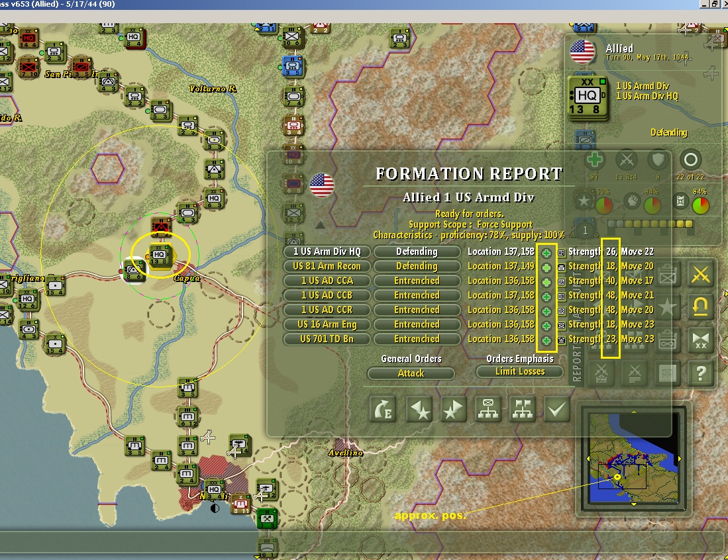
Task: Click the star proficiency icon beside 53%
Action: (584, 201)
